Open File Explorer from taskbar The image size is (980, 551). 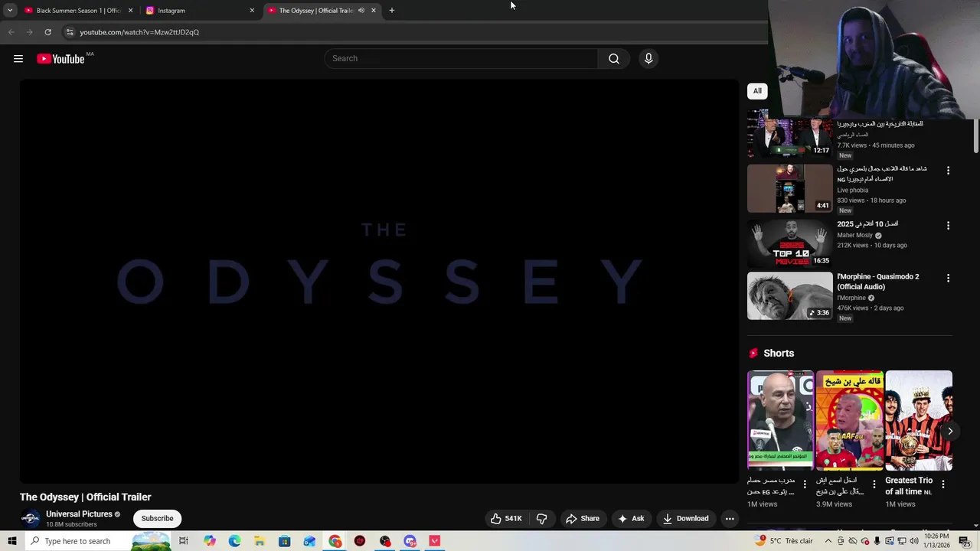pyautogui.click(x=260, y=541)
